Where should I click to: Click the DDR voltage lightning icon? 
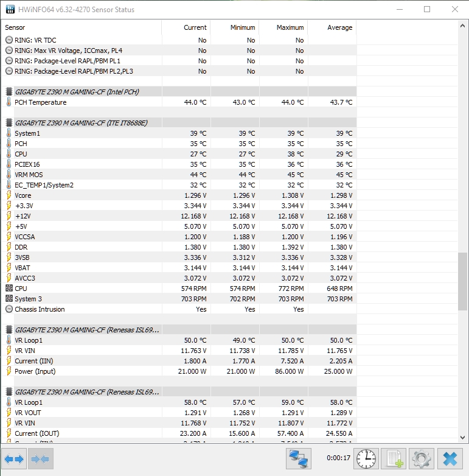click(x=9, y=247)
